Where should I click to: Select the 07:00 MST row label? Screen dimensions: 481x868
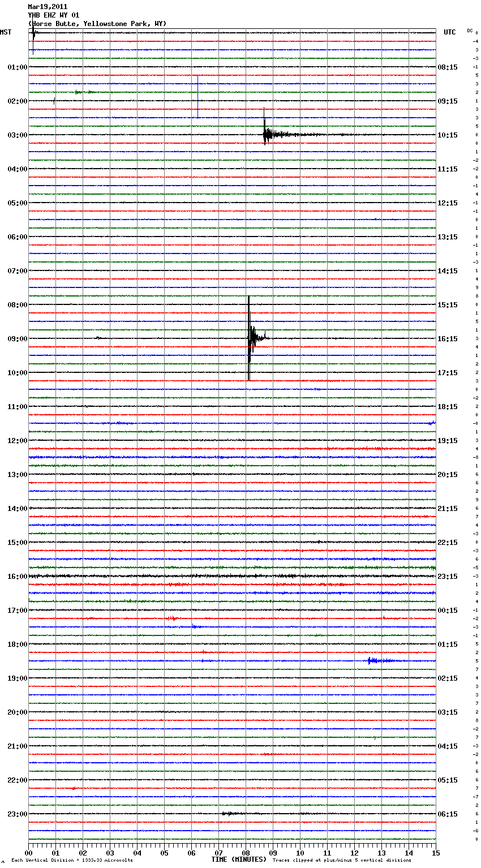point(18,271)
